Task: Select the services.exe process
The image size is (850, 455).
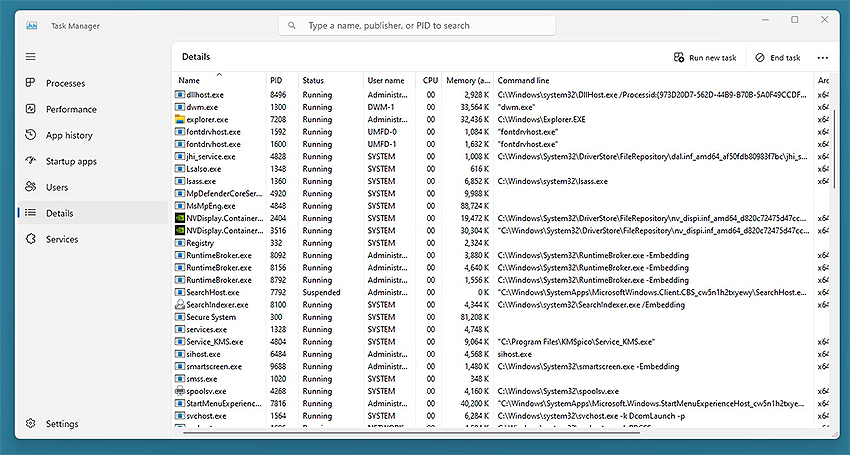Action: click(501, 329)
